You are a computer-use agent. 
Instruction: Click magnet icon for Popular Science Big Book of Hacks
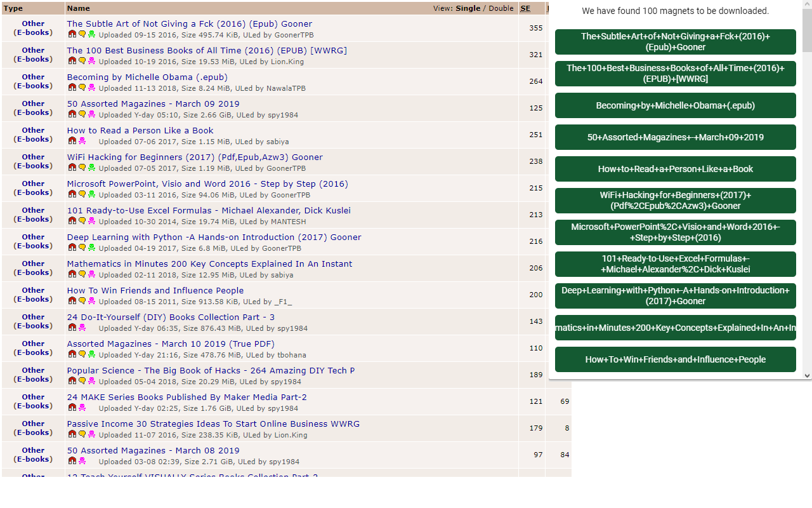(x=72, y=381)
